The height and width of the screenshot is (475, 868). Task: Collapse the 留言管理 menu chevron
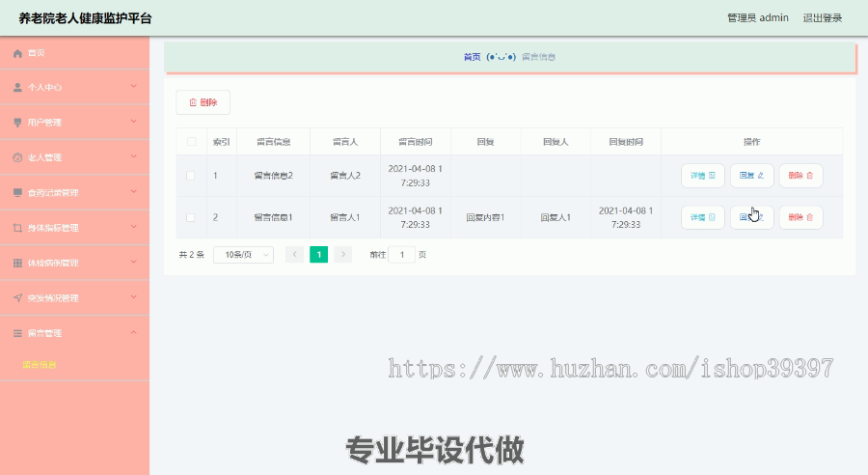tap(133, 332)
